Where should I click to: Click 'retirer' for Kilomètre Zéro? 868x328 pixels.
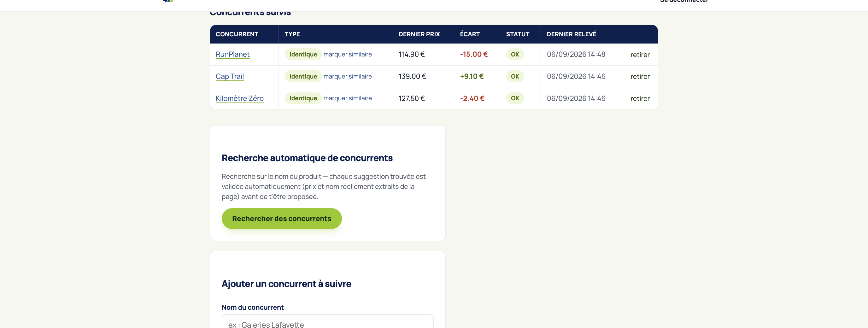640,98
